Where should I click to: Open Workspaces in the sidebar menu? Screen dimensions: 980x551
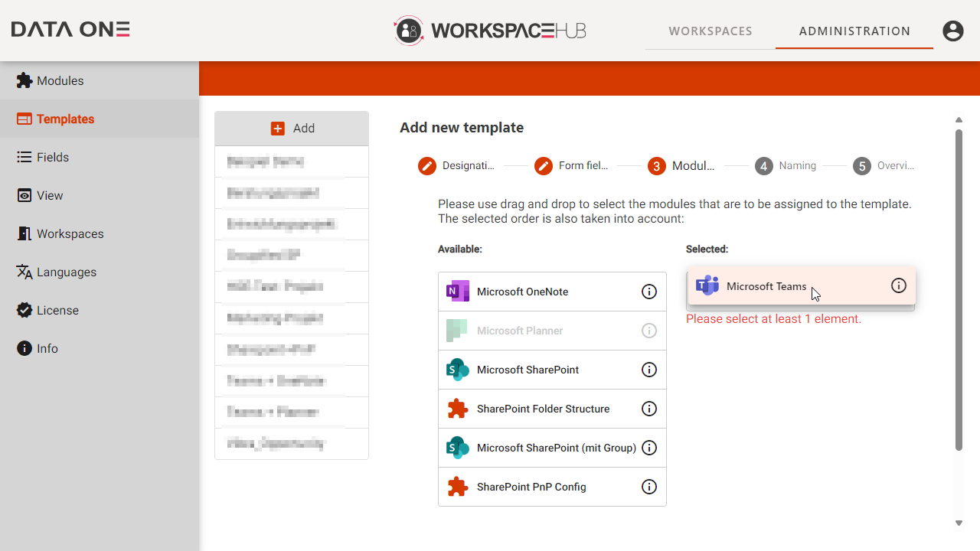pos(100,233)
